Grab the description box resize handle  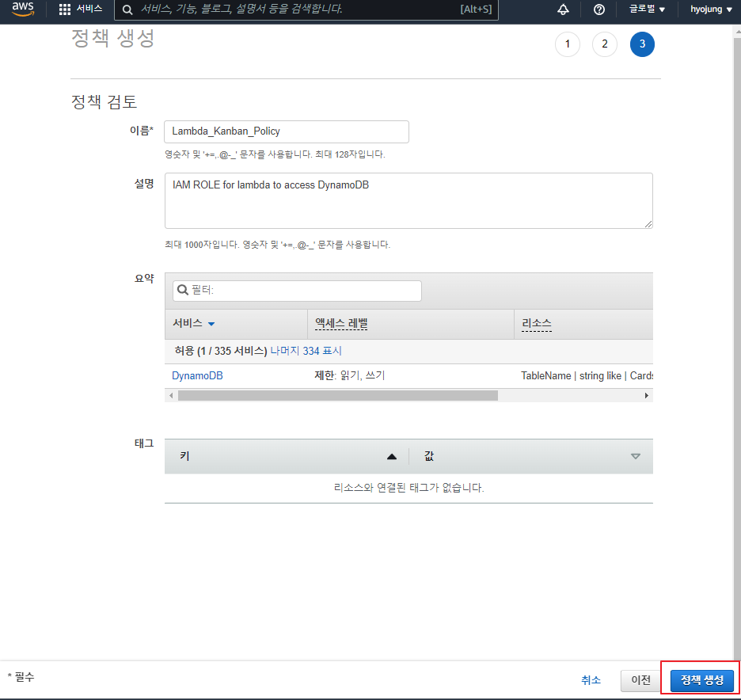648,224
